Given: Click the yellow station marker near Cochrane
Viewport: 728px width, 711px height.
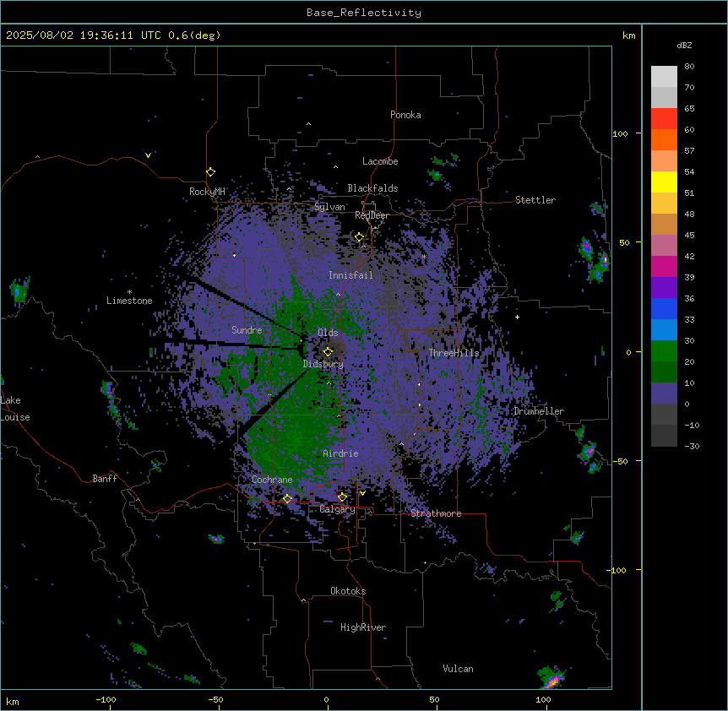Looking at the screenshot, I should (287, 499).
